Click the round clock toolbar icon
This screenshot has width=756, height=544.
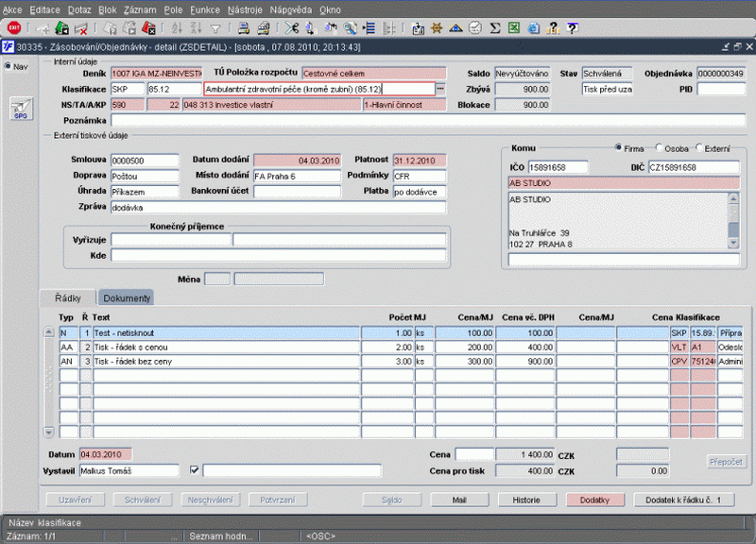[x=475, y=28]
